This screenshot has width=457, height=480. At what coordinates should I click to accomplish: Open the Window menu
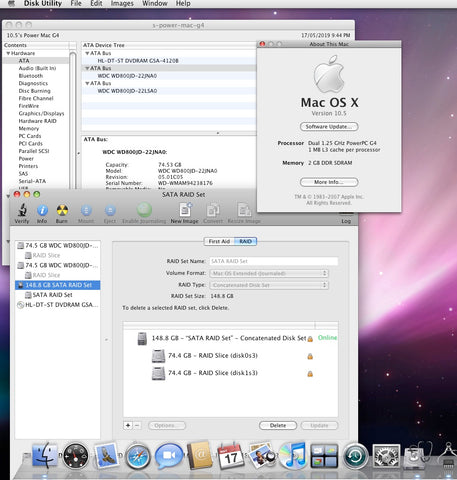pos(155,3)
